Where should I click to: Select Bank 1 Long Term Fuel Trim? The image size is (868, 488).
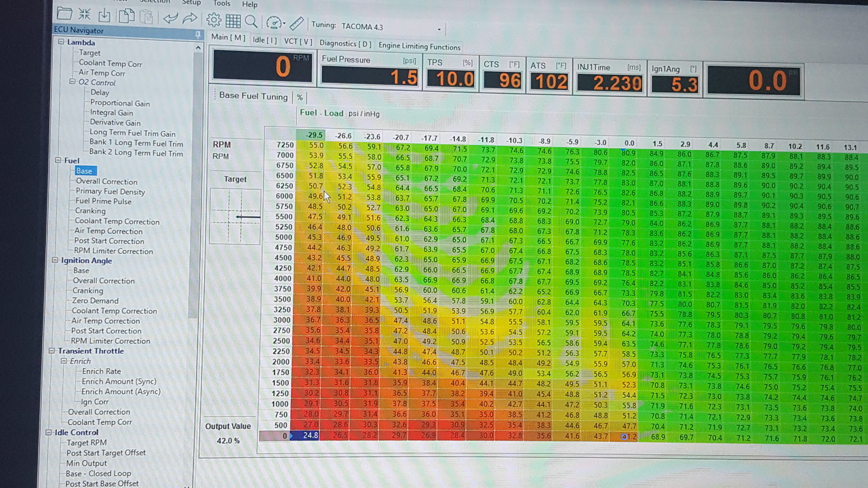point(136,143)
